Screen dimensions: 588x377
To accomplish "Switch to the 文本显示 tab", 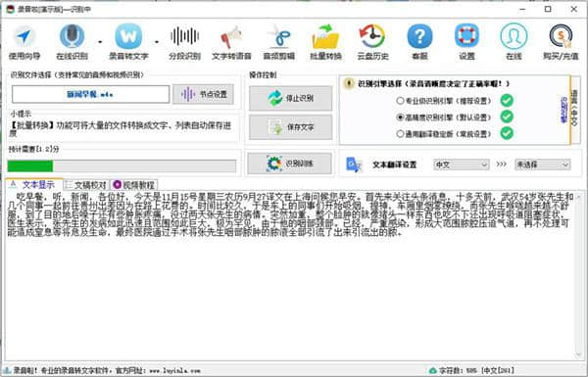I will pyautogui.click(x=33, y=184).
